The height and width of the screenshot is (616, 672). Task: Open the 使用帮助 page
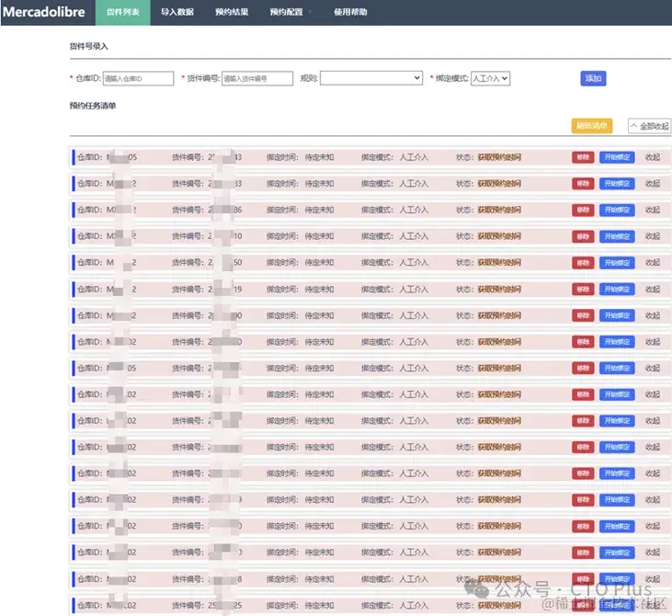coord(350,13)
